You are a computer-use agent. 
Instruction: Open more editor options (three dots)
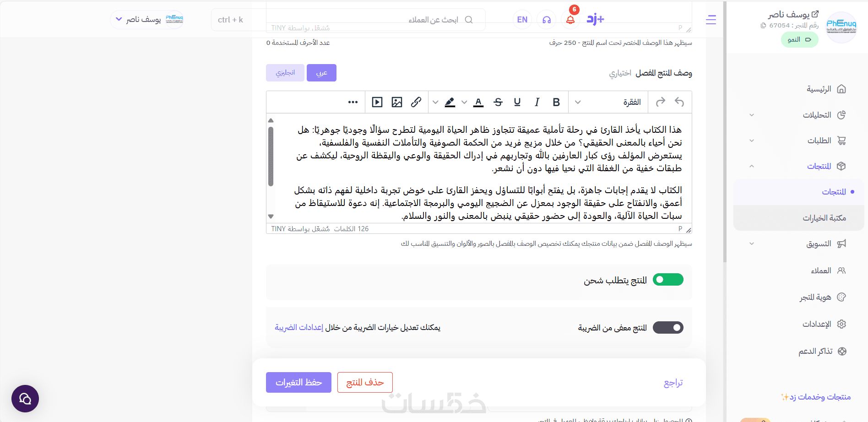[353, 102]
